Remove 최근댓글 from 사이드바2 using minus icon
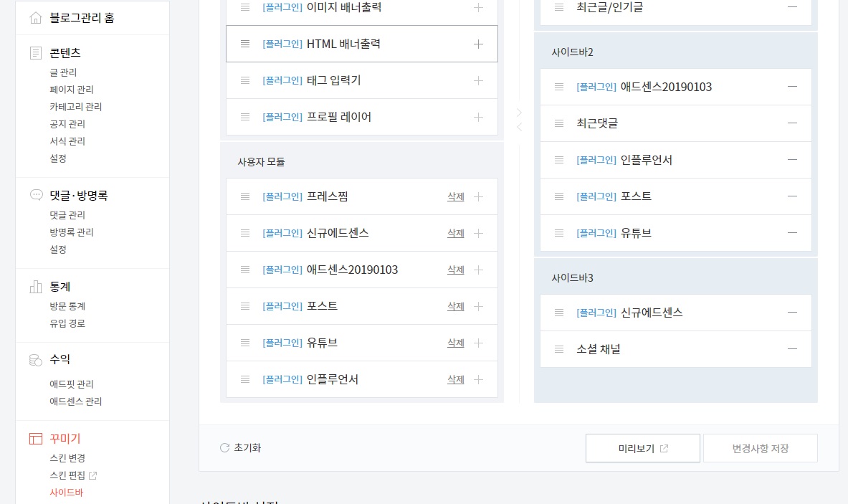This screenshot has width=848, height=504. (792, 123)
